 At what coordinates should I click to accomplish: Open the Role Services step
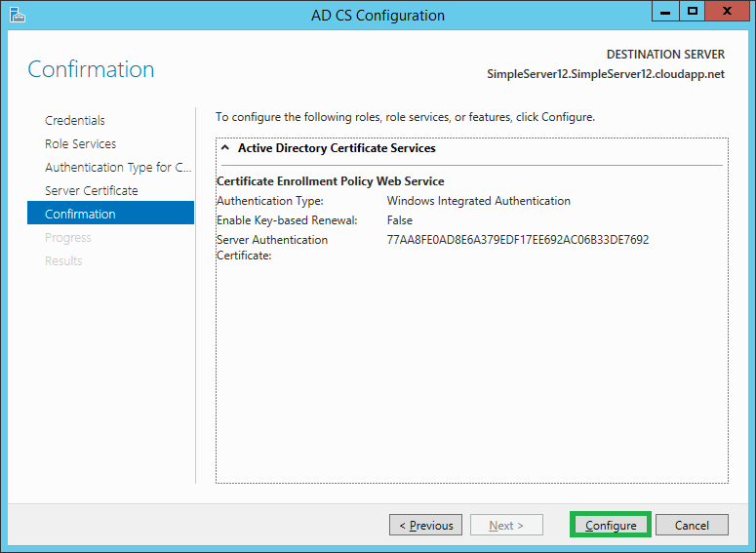tap(81, 144)
